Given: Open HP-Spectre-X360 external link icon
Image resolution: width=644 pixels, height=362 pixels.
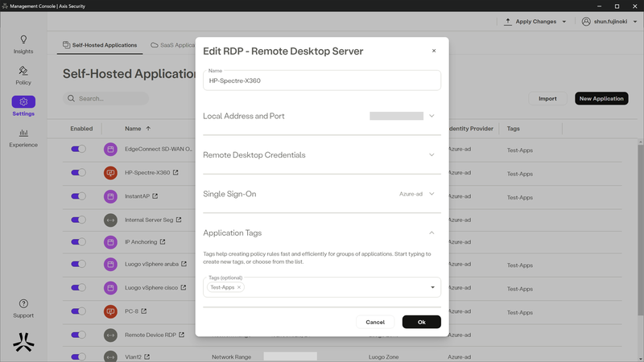Looking at the screenshot, I should tap(175, 172).
